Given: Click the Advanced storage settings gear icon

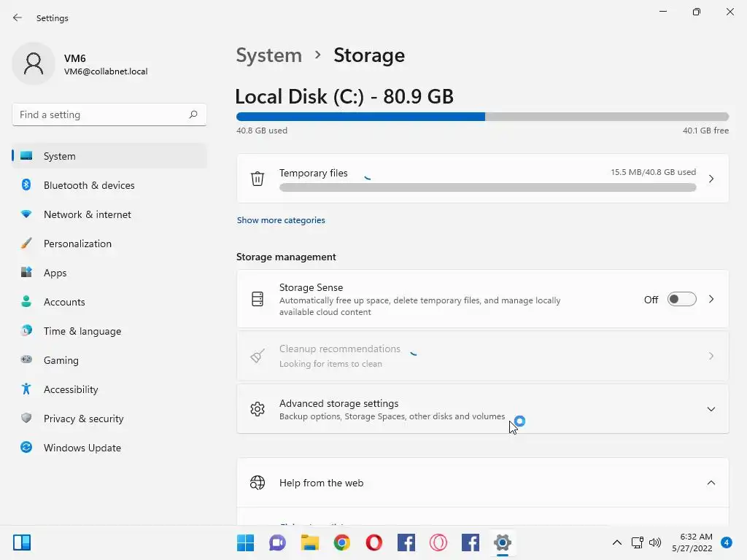Looking at the screenshot, I should click(x=258, y=409).
